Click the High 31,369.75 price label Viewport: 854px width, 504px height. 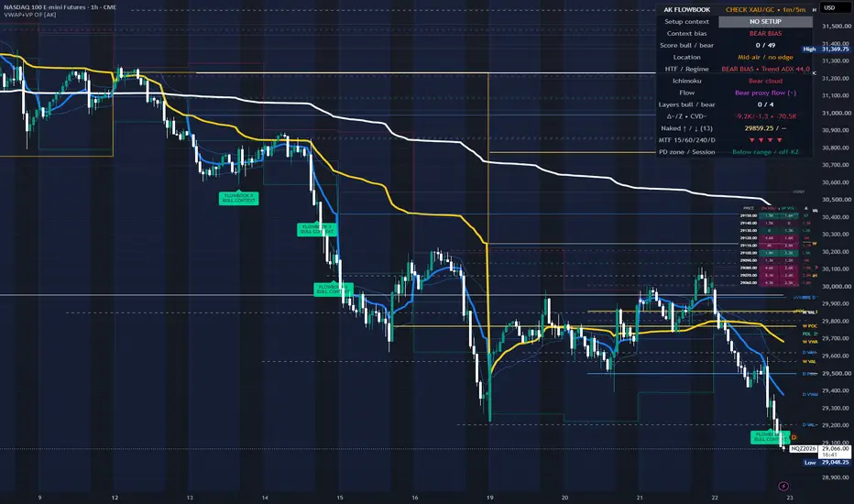[x=826, y=49]
